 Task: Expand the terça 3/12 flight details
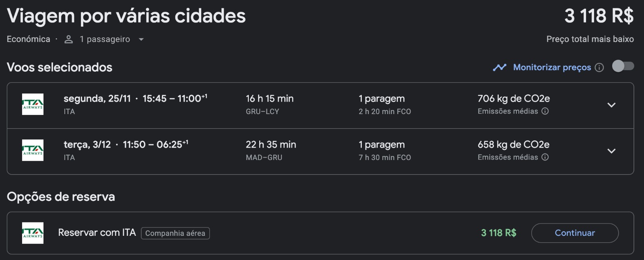(x=611, y=151)
